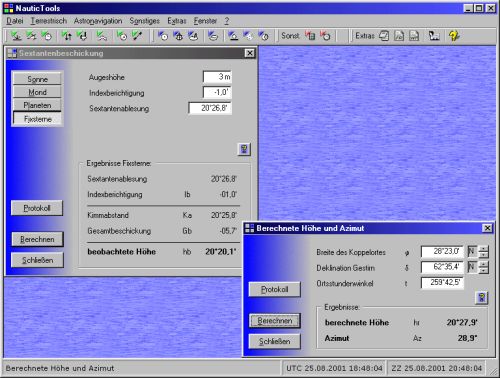Click Schließen in Sextantenbeschickung window
500x378 pixels.
(x=37, y=260)
